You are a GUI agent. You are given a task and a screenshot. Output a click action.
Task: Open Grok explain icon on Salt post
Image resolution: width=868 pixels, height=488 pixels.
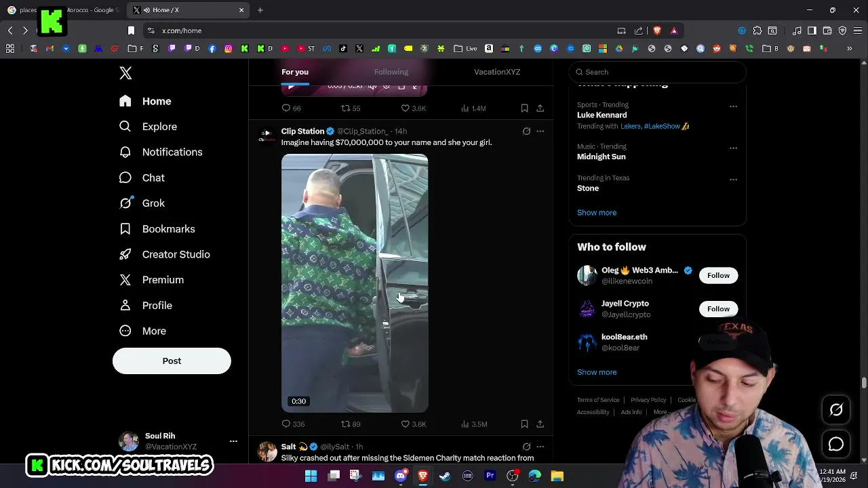(x=526, y=447)
